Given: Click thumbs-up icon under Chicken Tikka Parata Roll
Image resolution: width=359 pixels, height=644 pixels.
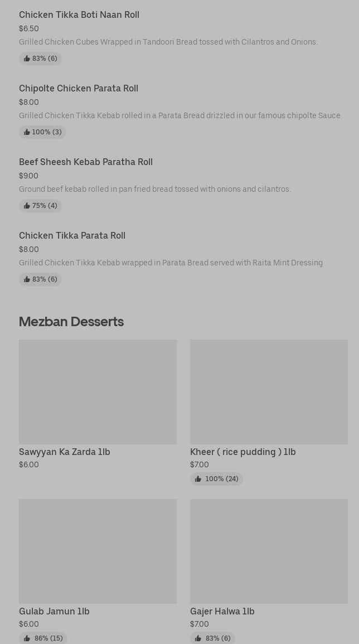Looking at the screenshot, I should pos(27,279).
